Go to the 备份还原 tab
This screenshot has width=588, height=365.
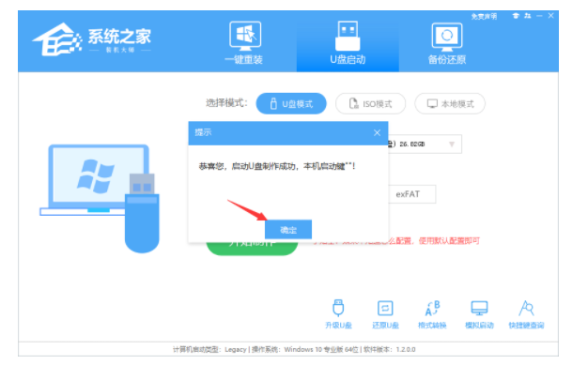pos(447,43)
